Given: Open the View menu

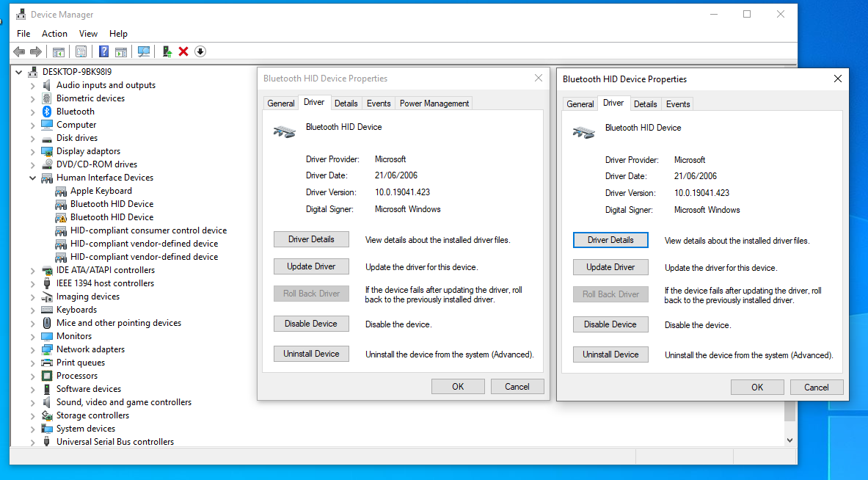Looking at the screenshot, I should point(88,34).
